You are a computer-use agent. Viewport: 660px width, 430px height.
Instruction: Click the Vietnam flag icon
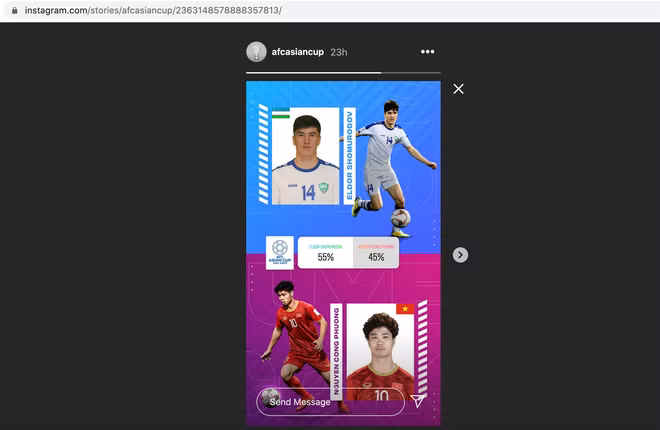click(405, 310)
